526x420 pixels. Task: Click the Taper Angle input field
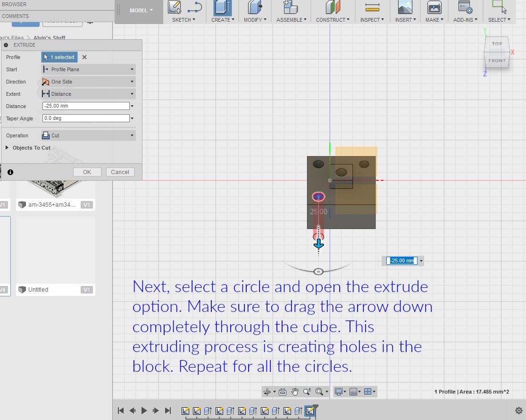point(86,118)
